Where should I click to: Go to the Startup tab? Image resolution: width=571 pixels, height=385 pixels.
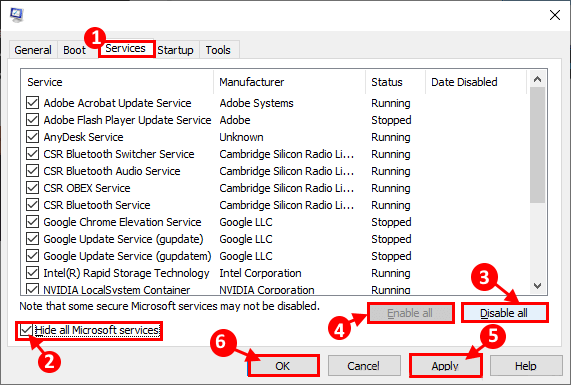tap(176, 50)
